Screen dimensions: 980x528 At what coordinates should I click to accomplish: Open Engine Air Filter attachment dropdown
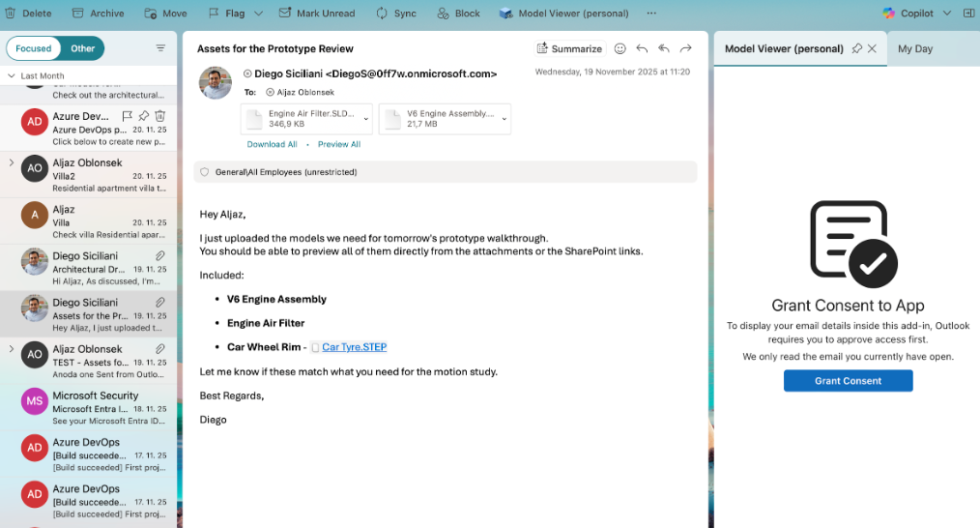tap(365, 119)
